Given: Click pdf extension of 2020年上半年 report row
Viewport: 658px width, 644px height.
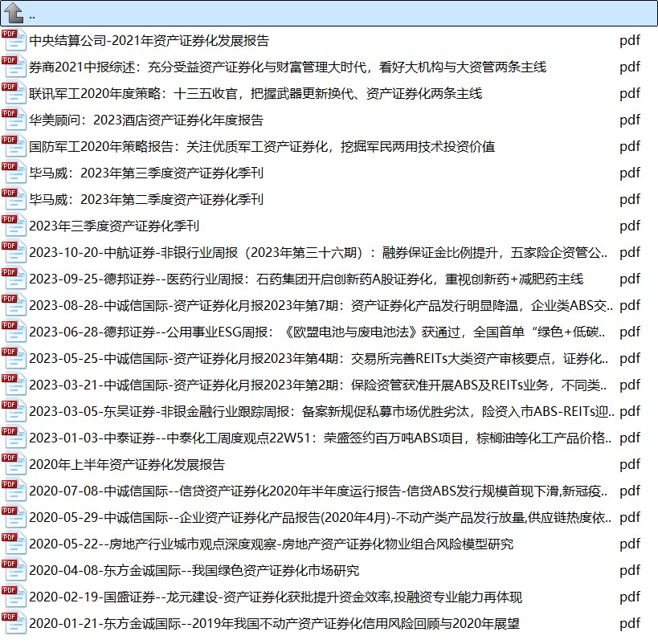Looking at the screenshot, I should pyautogui.click(x=630, y=465).
